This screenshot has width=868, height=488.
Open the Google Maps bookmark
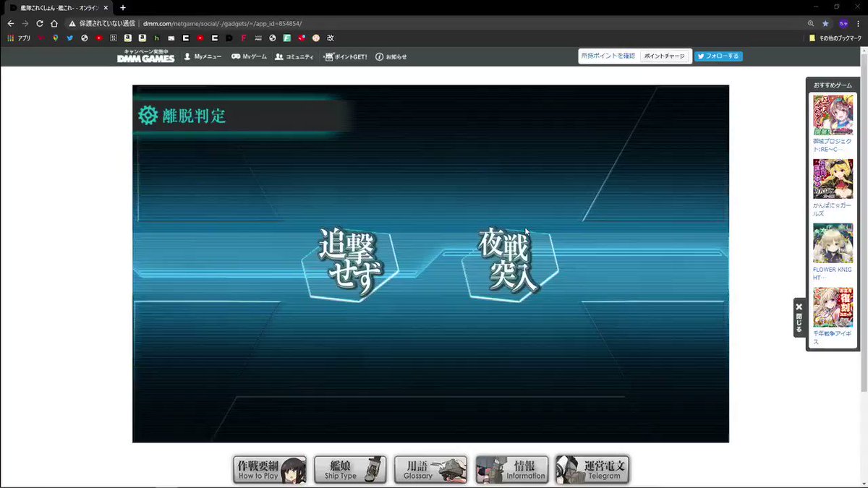click(55, 38)
